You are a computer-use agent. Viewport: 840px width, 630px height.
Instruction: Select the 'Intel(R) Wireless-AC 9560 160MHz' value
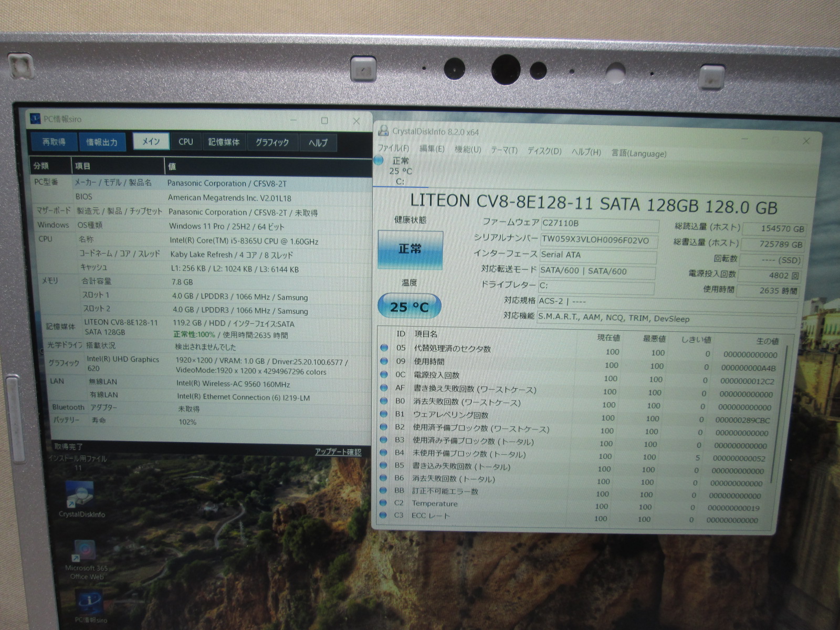pos(233,384)
